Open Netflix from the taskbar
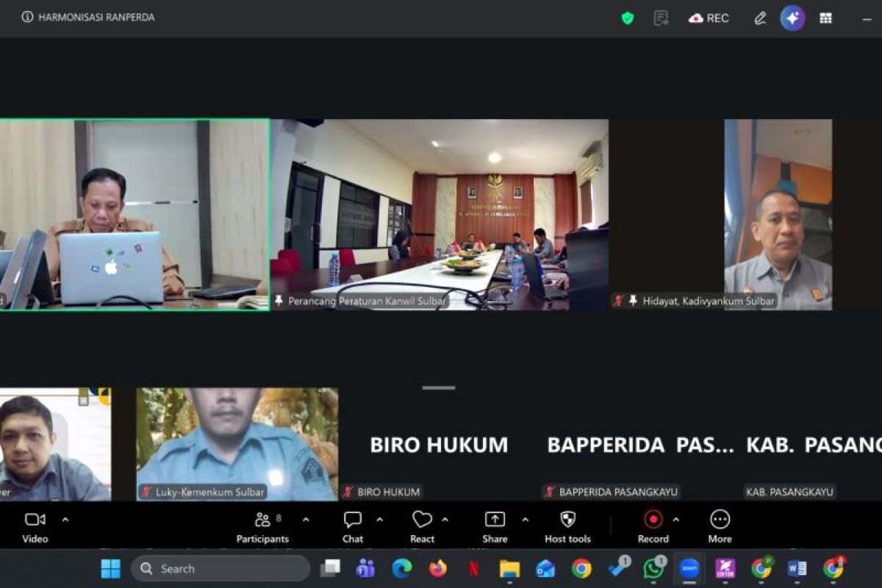The image size is (882, 588). 473,568
